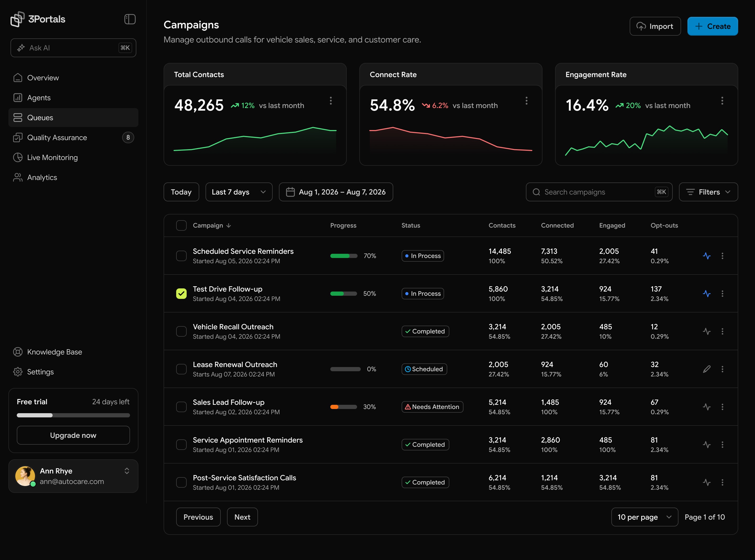
Task: Click the orange 30% progress bar
Action: tap(344, 407)
